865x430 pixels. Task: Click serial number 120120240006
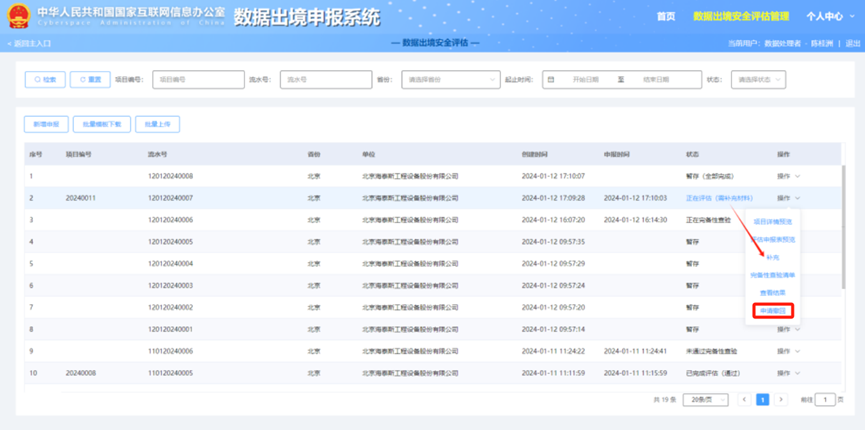point(170,220)
